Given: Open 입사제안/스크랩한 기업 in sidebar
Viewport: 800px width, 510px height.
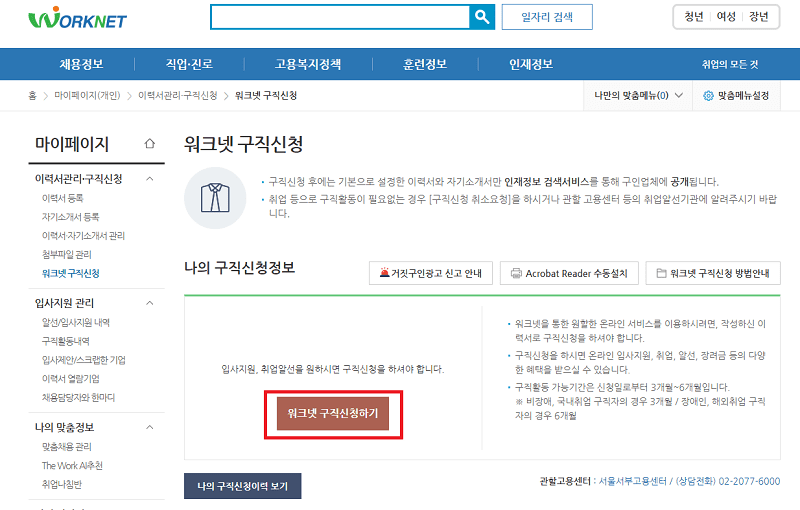Looking at the screenshot, I should (x=84, y=360).
